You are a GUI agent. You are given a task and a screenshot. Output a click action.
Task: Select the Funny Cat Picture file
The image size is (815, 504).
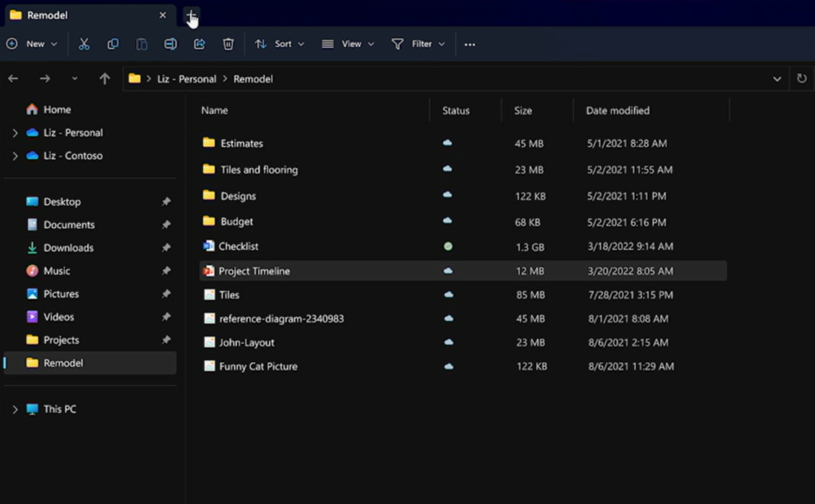click(x=258, y=366)
